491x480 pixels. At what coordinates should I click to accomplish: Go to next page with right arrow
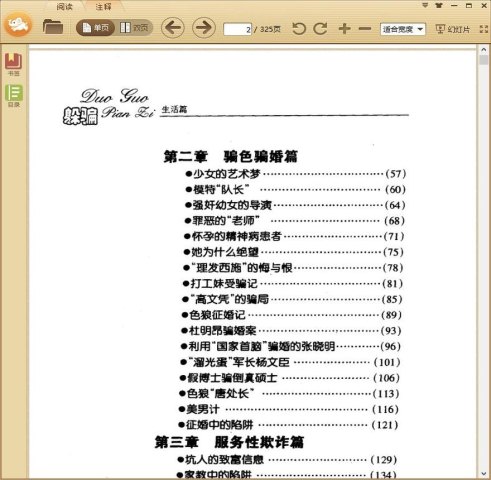click(204, 27)
